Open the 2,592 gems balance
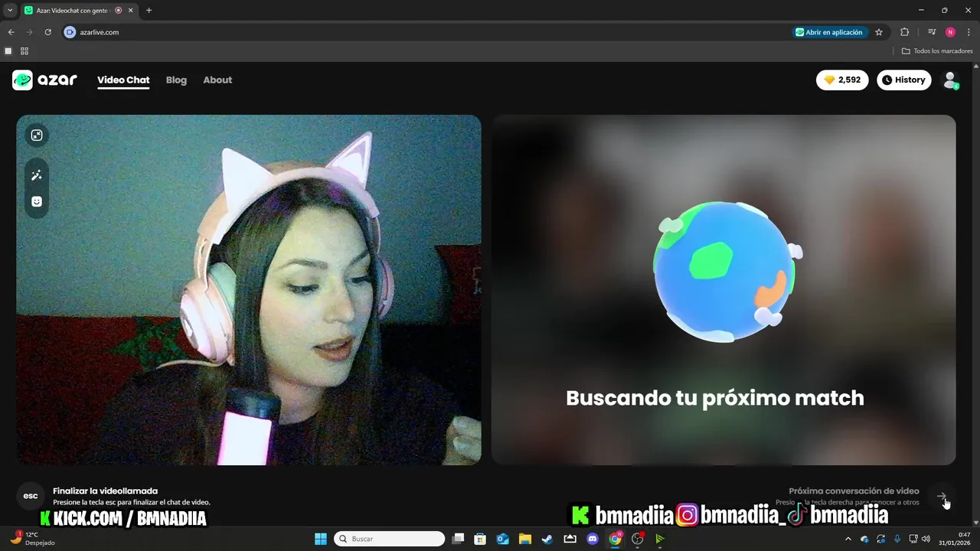This screenshot has height=551, width=980. [842, 80]
